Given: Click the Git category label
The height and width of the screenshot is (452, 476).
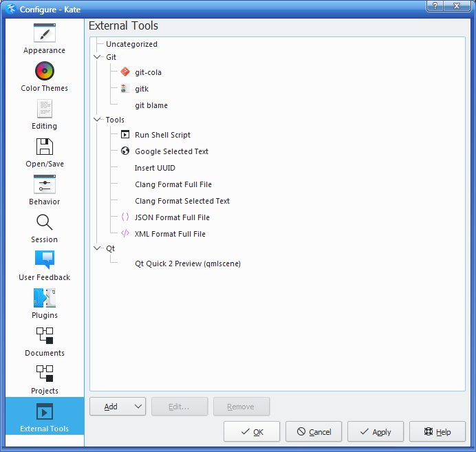Looking at the screenshot, I should 111,57.
